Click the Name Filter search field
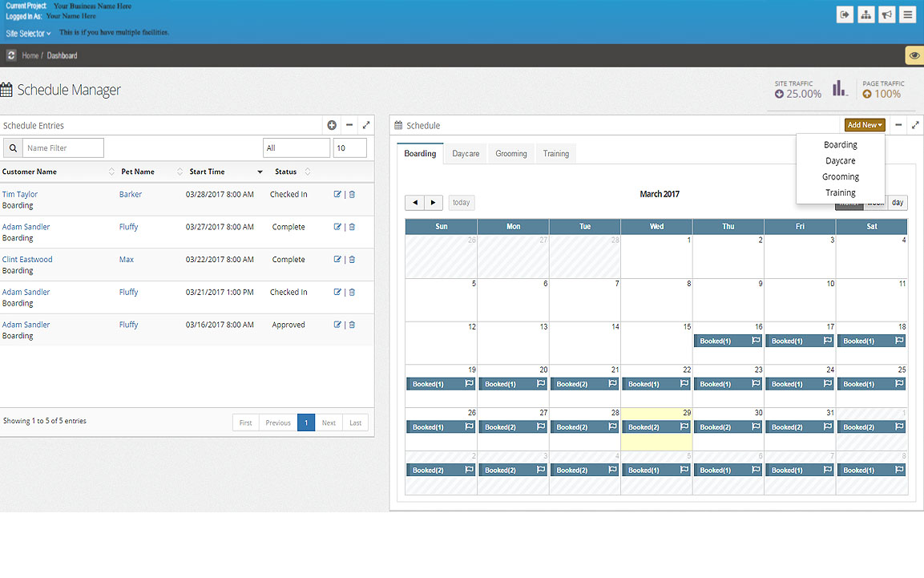Screen dimensions: 924x578 pyautogui.click(x=63, y=148)
